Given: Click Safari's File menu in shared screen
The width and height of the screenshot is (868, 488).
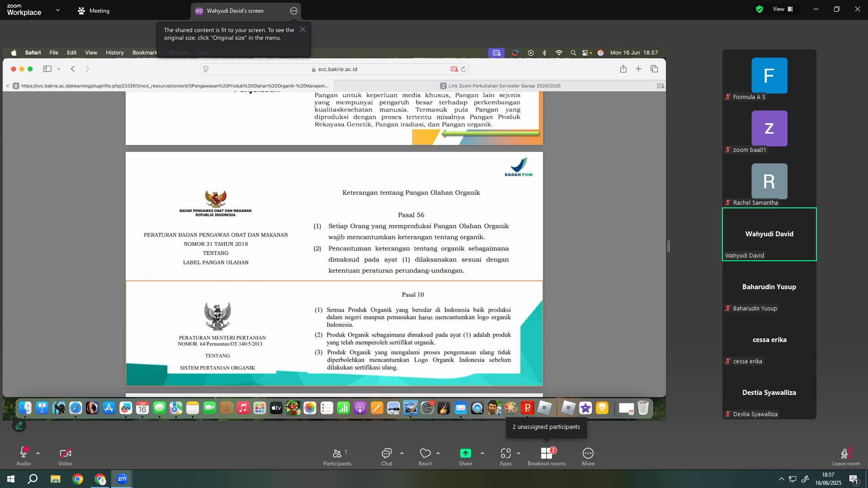Looking at the screenshot, I should pos(54,53).
